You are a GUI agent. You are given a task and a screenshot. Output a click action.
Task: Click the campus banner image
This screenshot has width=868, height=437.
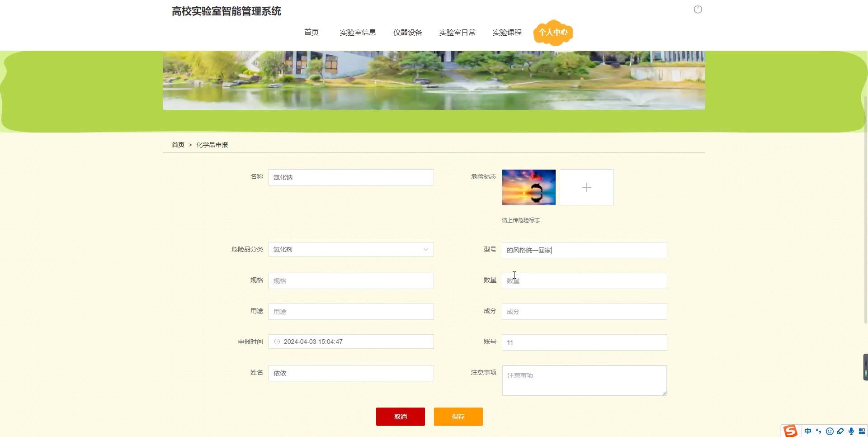click(434, 80)
